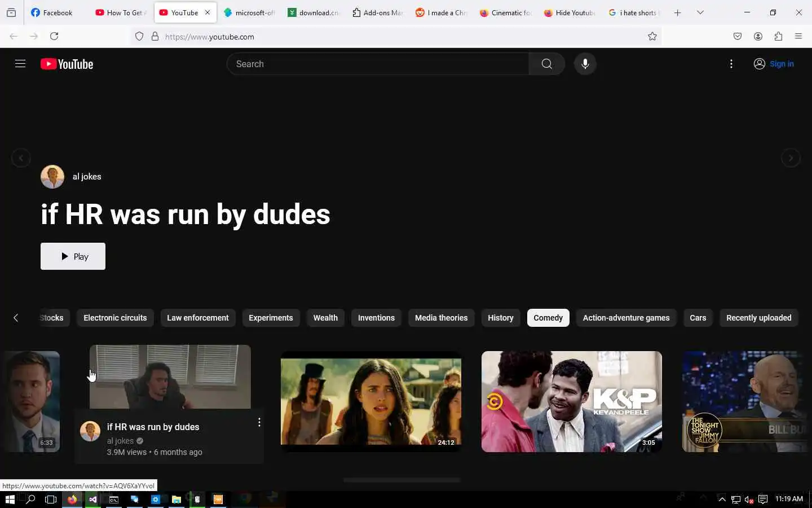Focus the YouTube Search field
812x508 pixels.
pyautogui.click(x=378, y=64)
